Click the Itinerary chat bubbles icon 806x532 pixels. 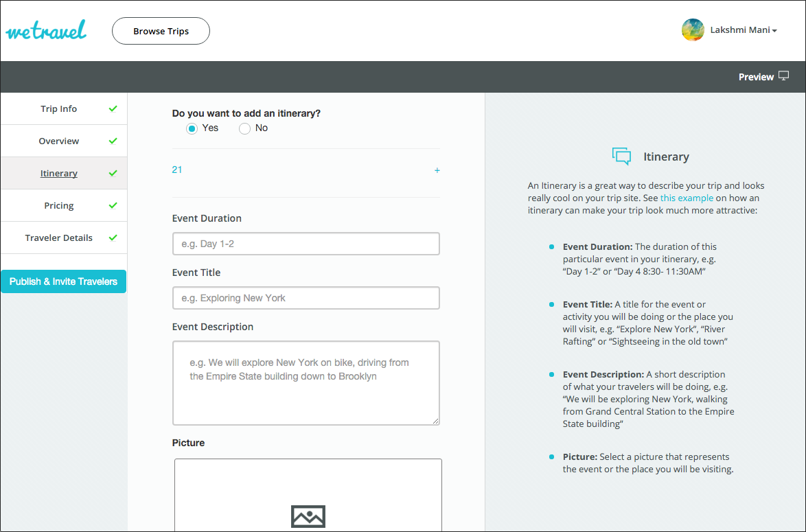click(x=621, y=157)
